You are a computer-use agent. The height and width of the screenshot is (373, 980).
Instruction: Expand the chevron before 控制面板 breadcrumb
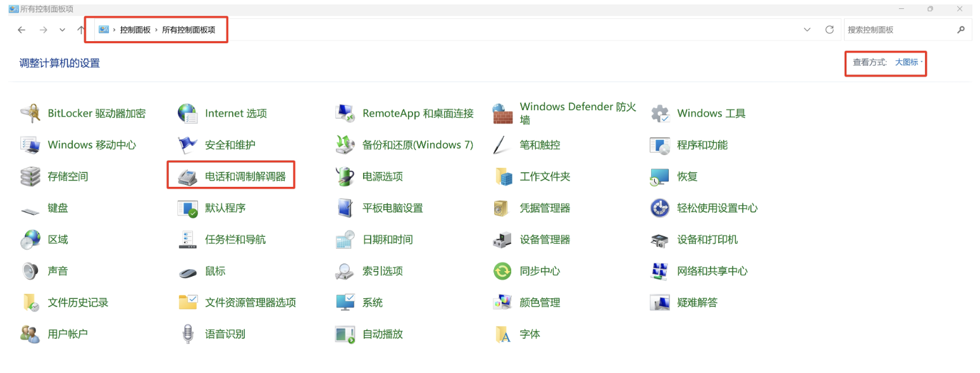click(x=114, y=30)
